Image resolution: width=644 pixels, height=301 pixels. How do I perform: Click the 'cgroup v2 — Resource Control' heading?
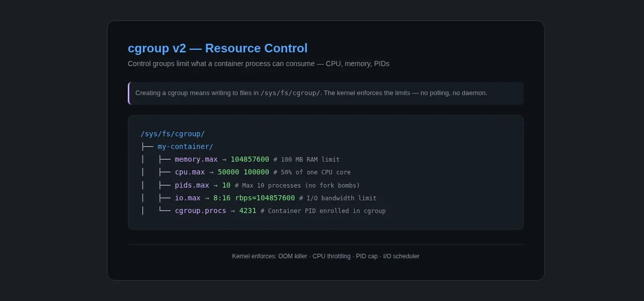tap(217, 48)
